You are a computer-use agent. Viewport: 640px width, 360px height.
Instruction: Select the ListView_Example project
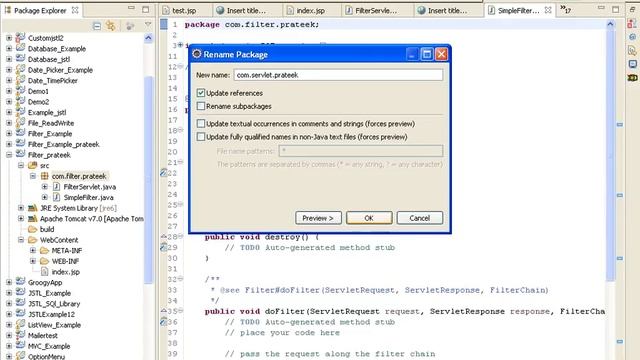tap(54, 325)
